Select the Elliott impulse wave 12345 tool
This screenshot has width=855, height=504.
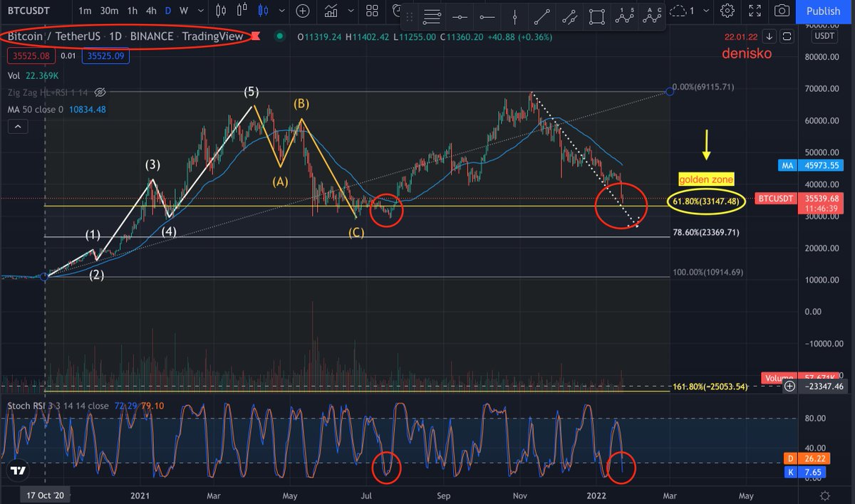coord(624,16)
